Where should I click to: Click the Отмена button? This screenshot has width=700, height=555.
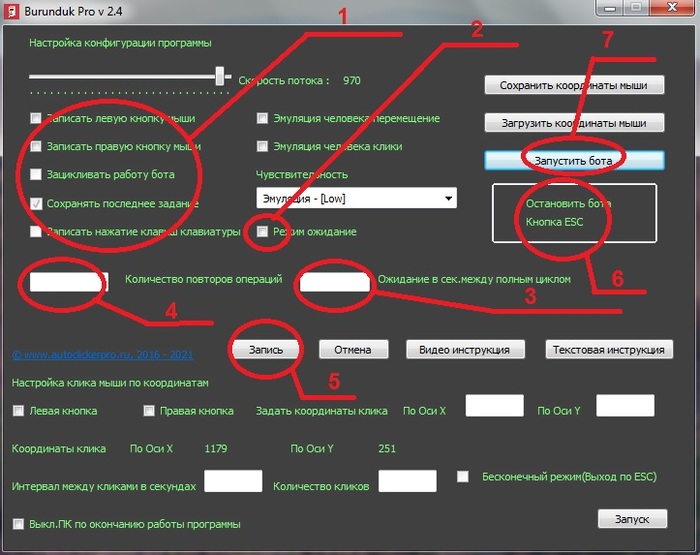[x=353, y=350]
